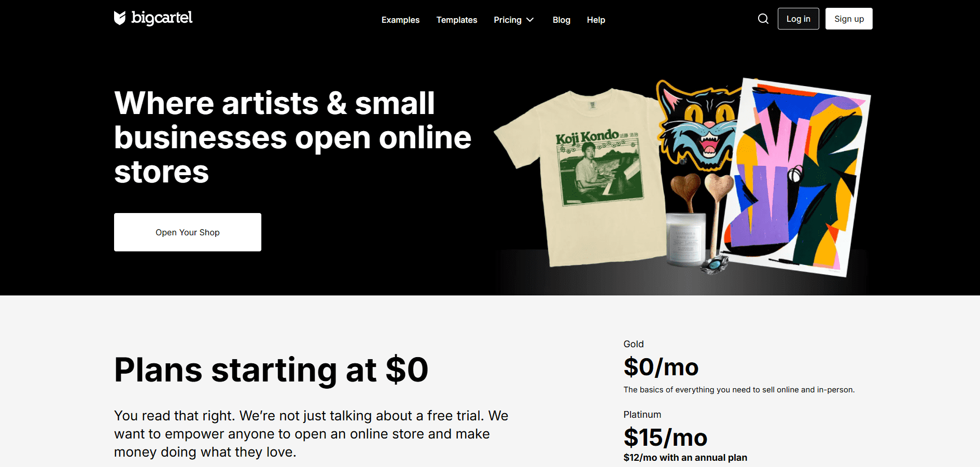Viewport: 980px width, 467px height.
Task: Select the Gold $0/mo plan
Action: (661, 367)
